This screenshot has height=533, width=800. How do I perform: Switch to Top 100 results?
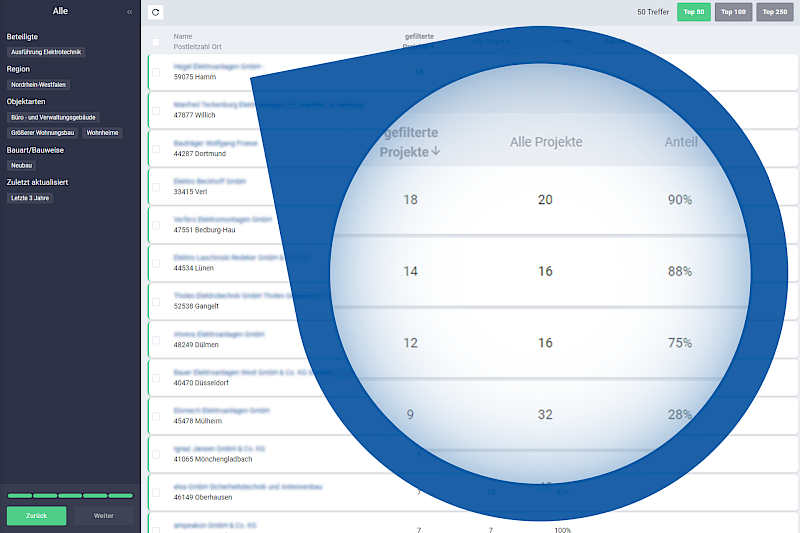tap(733, 12)
